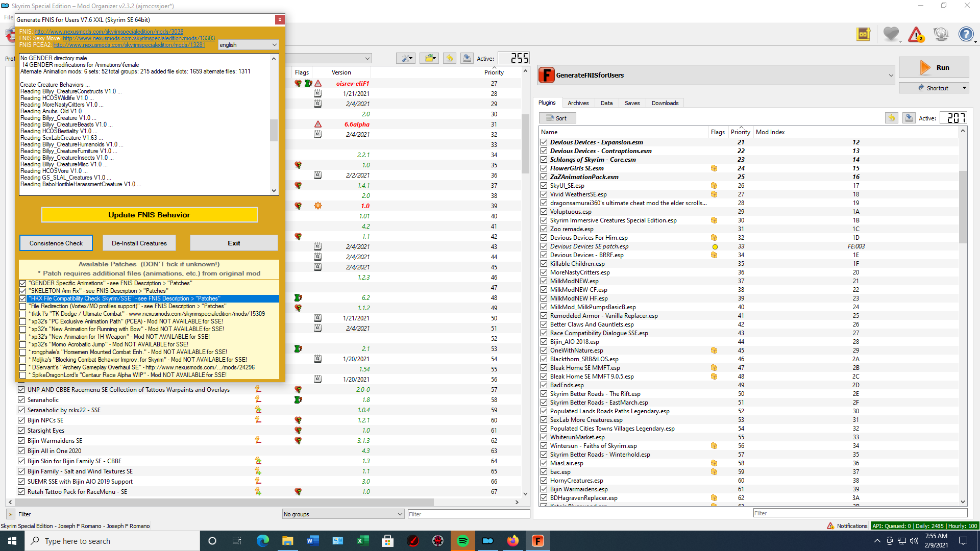
Task: Click create backup icon beside mod list Active counter
Action: click(x=467, y=58)
